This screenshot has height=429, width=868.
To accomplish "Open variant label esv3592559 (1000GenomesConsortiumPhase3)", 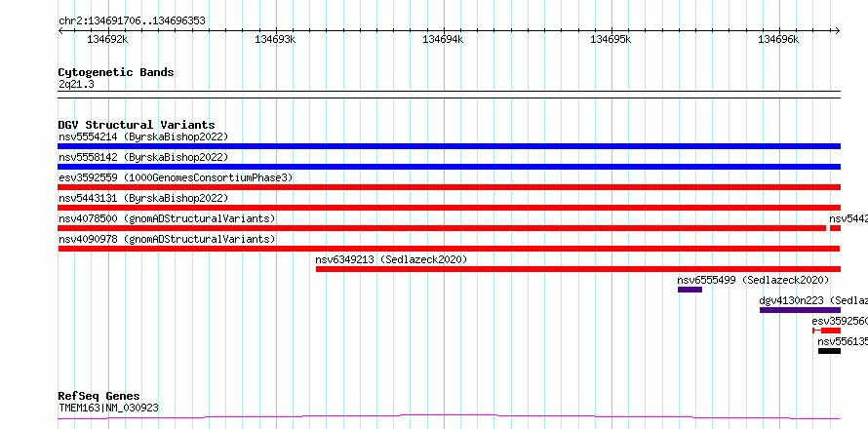I will coord(176,177).
